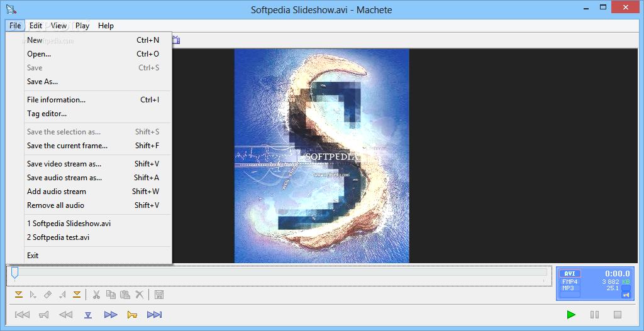Open the Help menu
644x331 pixels.
click(x=106, y=25)
